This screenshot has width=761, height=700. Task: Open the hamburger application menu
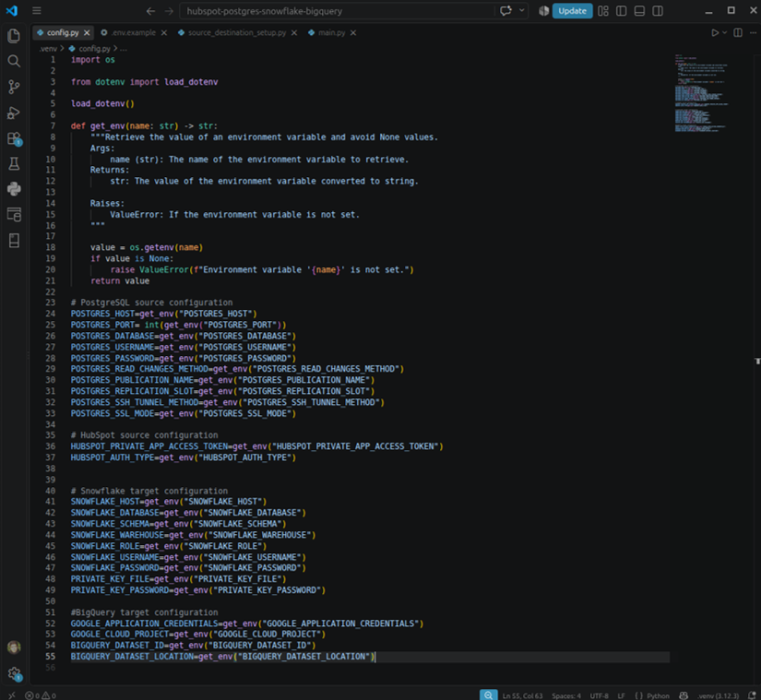coord(37,11)
